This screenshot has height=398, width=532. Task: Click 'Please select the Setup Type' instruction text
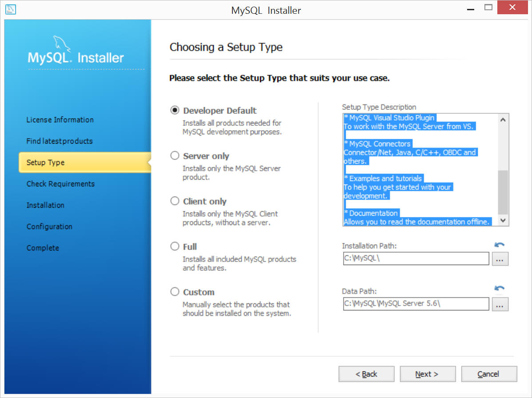(x=279, y=78)
